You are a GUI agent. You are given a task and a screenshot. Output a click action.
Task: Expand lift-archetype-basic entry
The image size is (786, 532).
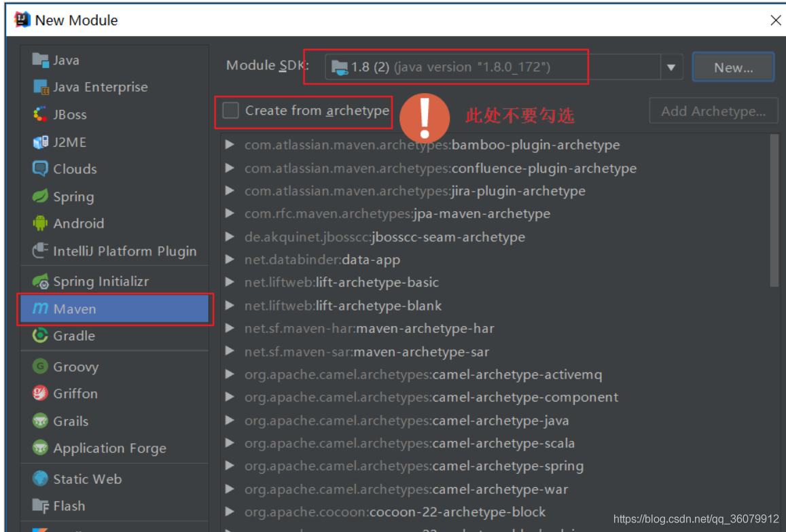point(230,282)
